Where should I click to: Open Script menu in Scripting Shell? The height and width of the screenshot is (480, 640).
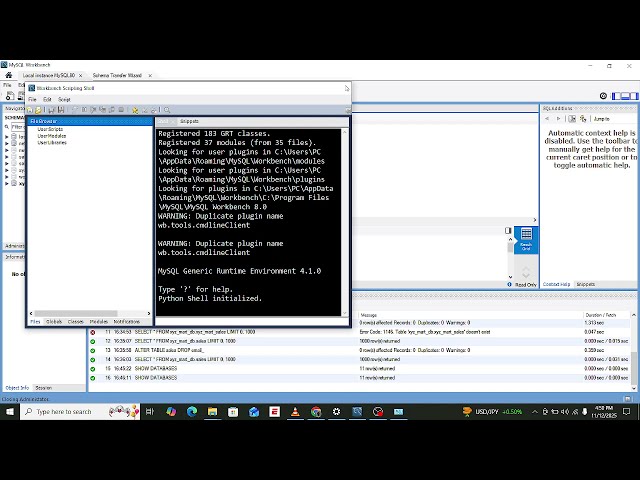(x=64, y=100)
